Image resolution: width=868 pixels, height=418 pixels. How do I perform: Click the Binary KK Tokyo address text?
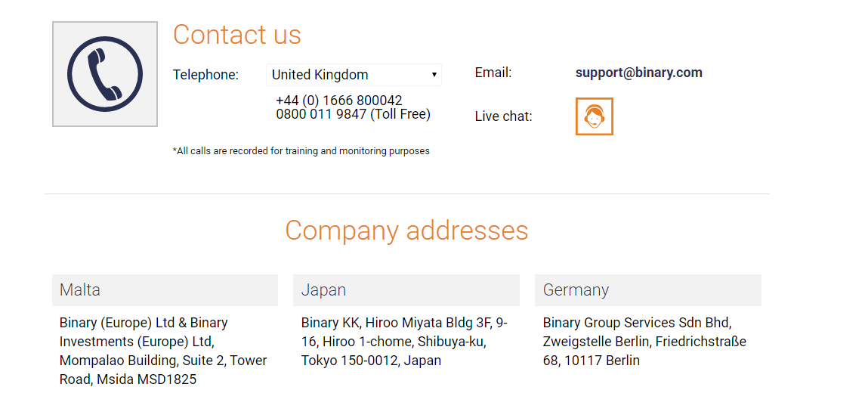coord(405,342)
